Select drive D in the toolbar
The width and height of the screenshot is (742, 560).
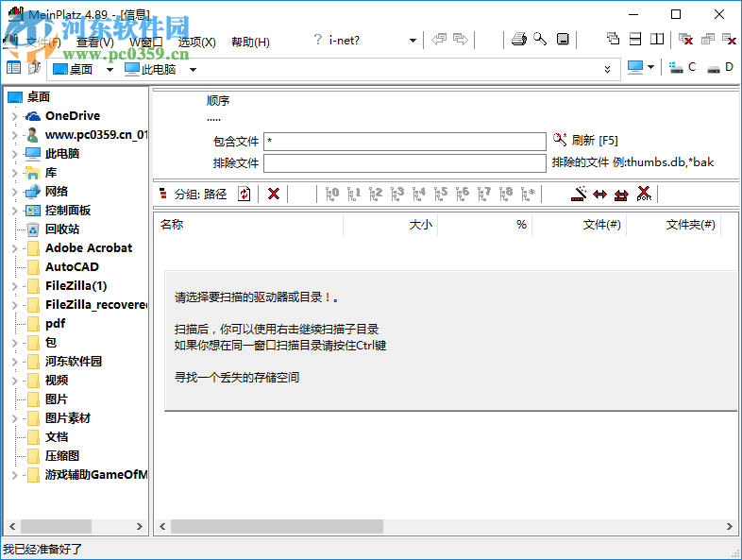click(719, 67)
